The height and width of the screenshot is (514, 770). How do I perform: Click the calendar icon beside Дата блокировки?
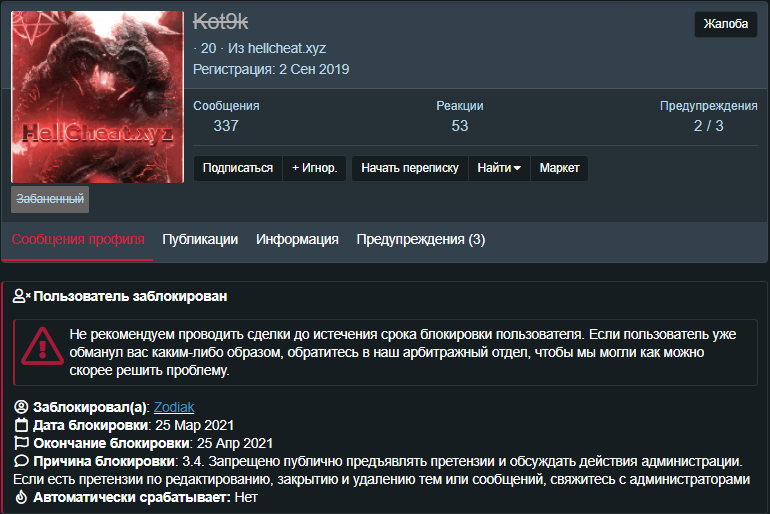[x=21, y=425]
